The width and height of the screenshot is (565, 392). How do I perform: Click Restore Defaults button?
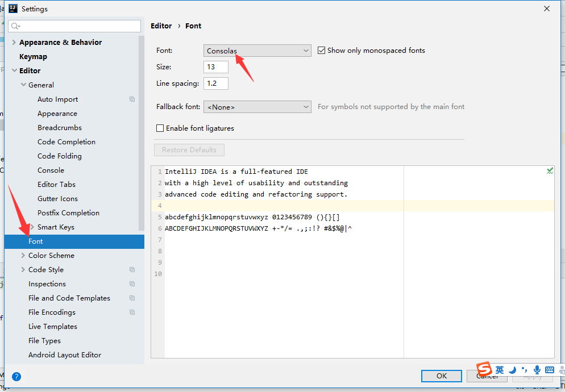coord(189,150)
